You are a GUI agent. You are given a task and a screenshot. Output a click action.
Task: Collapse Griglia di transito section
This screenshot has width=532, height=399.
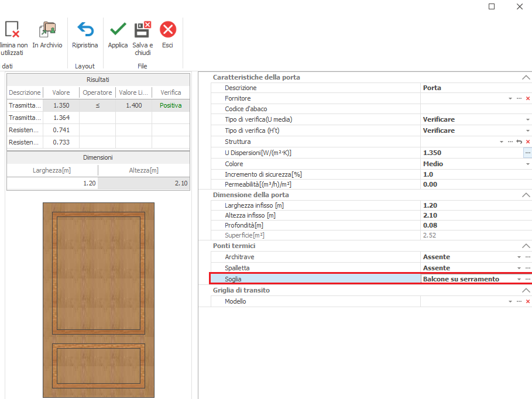tap(526, 290)
